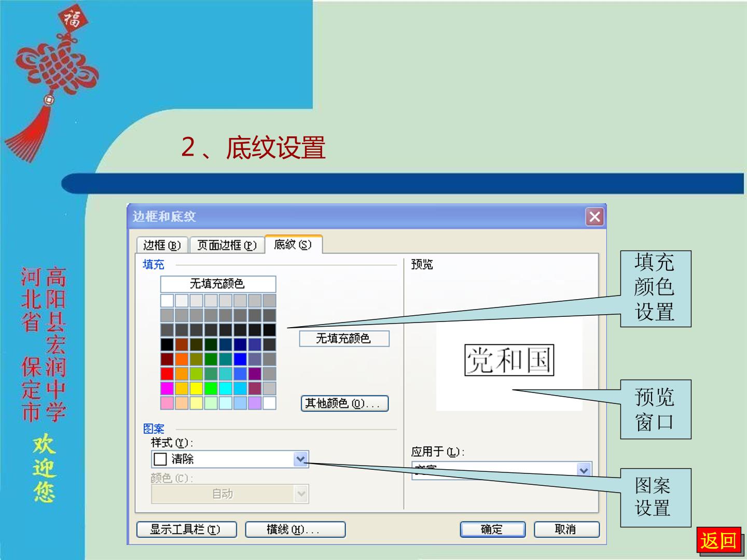Select the black color swatch
The width and height of the screenshot is (747, 560).
[x=167, y=344]
